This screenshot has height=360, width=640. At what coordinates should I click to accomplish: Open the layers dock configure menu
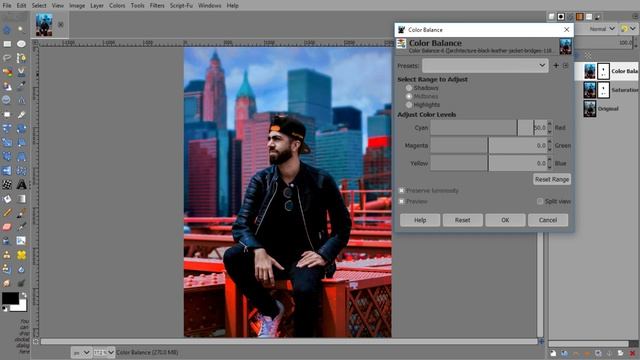635,16
